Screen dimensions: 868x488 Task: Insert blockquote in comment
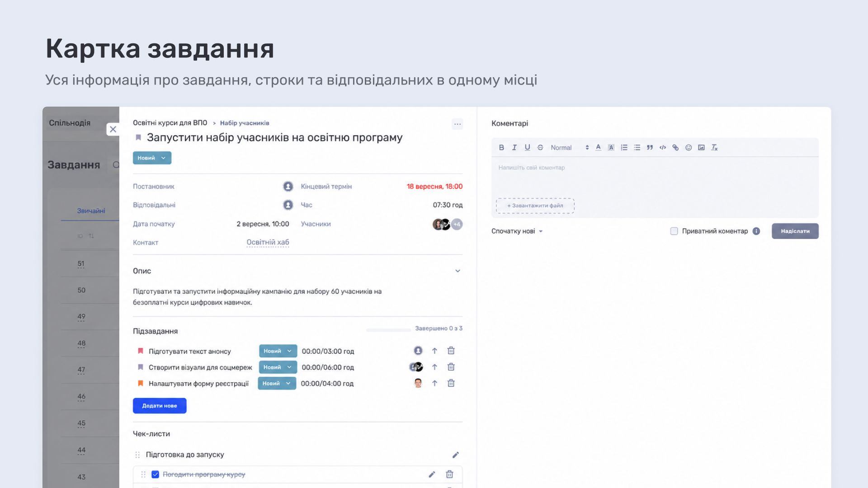pos(650,147)
